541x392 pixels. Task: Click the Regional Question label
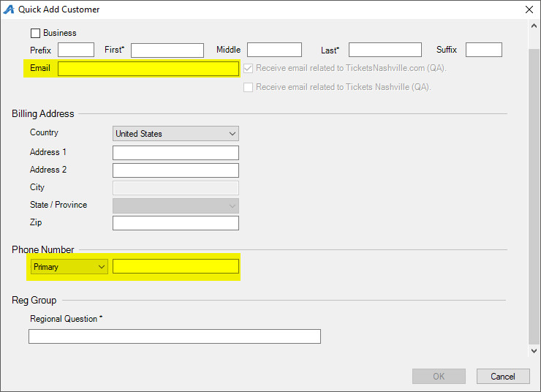coord(66,319)
